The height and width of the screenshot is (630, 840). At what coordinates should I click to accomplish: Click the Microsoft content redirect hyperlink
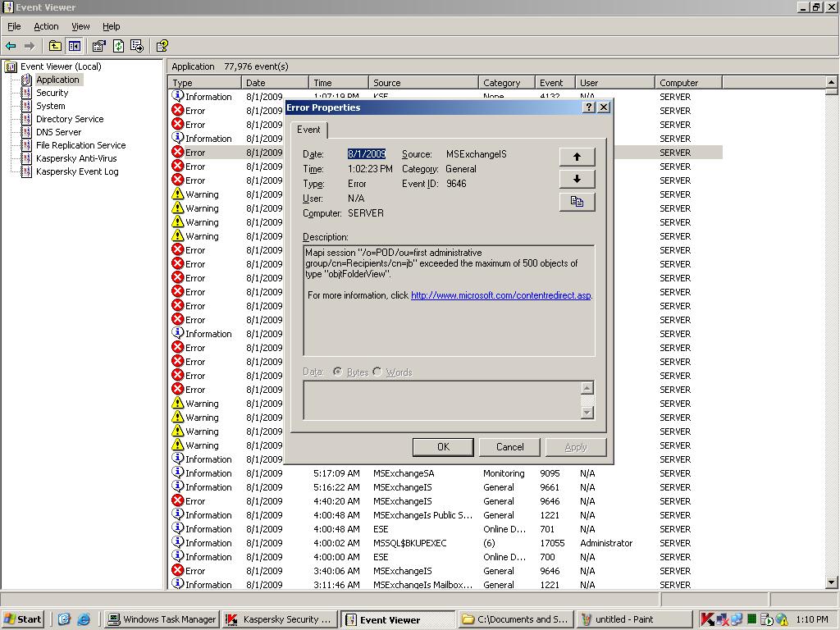[500, 296]
